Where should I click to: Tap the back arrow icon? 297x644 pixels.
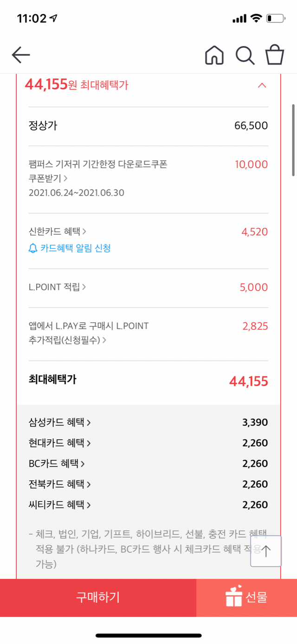21,55
